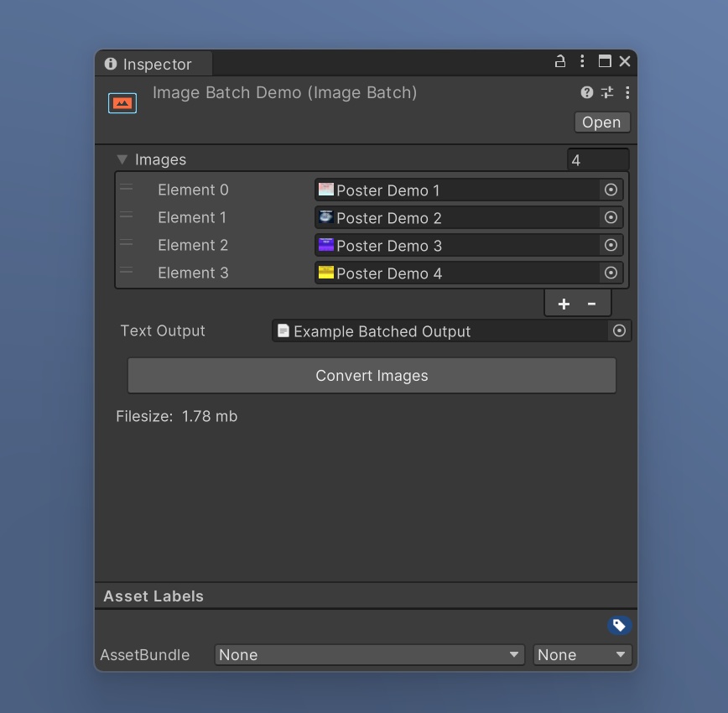Open the component help reference icon
The height and width of the screenshot is (713, 728).
point(587,92)
